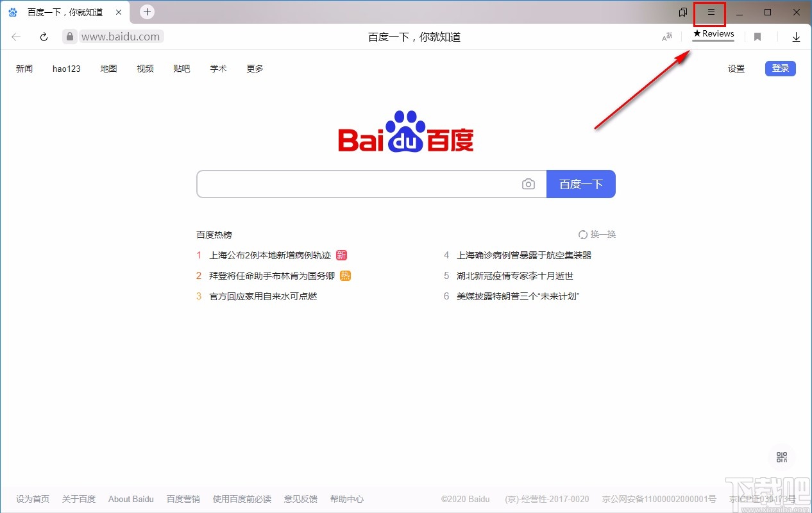
Task: Open the 意见反馈 feedback link
Action: [x=300, y=499]
